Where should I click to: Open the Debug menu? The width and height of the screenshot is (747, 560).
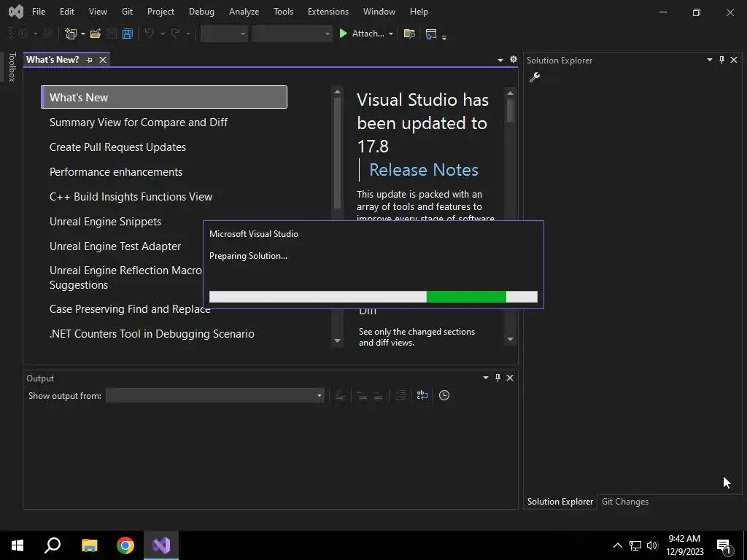201,12
